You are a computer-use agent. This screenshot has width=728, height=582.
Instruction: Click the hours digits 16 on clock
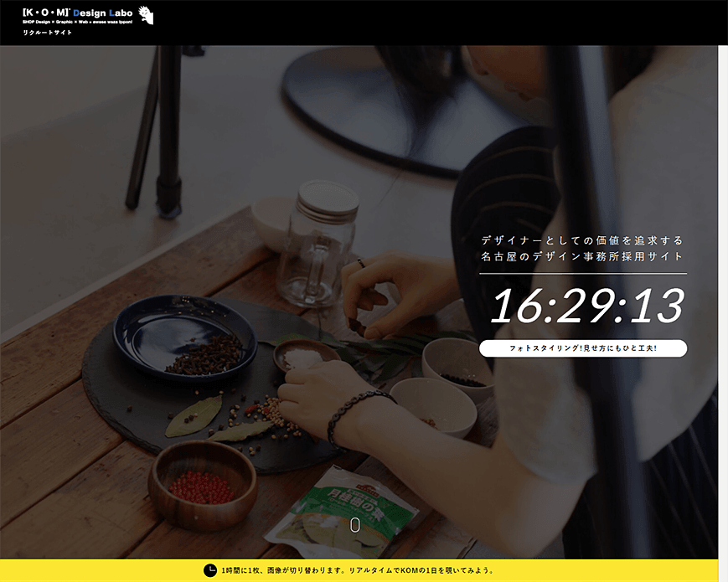click(515, 306)
